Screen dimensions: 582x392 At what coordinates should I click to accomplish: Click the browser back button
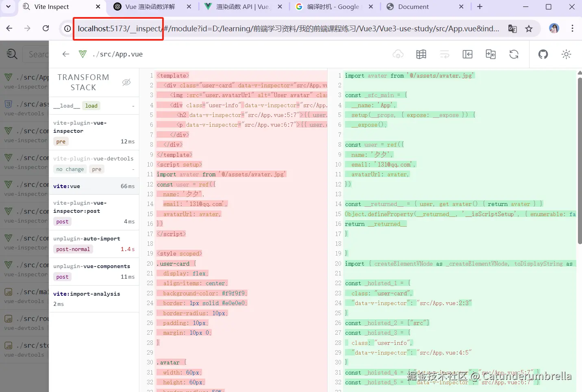(x=9, y=28)
